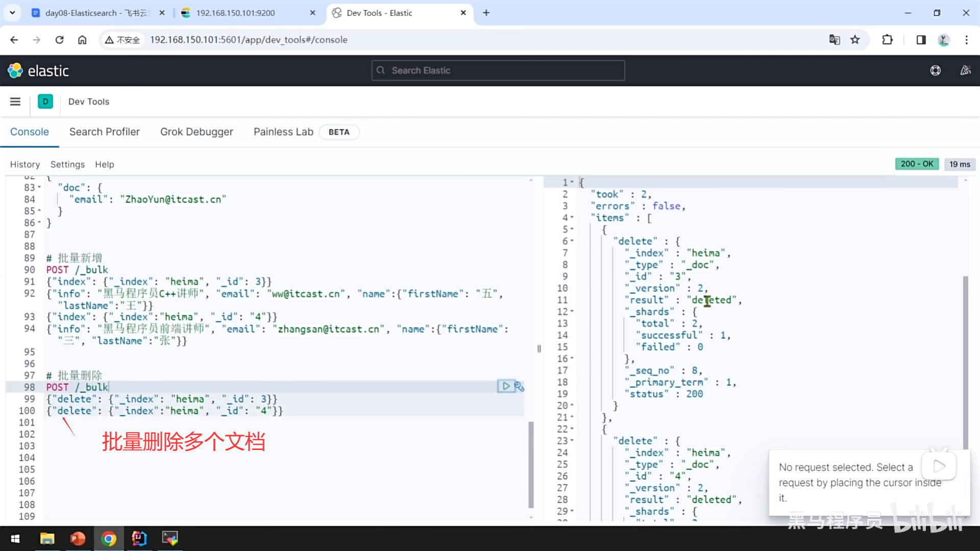
Task: Open the Grok Debugger tab
Action: (x=197, y=132)
